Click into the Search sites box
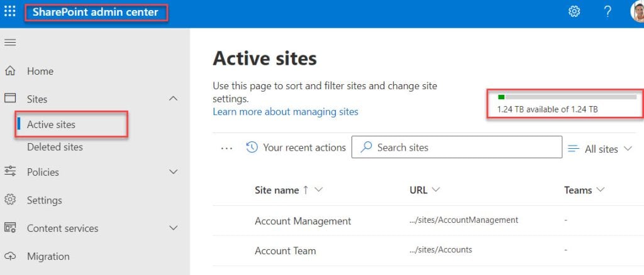Viewport: 644px width, 275px height. tap(457, 147)
